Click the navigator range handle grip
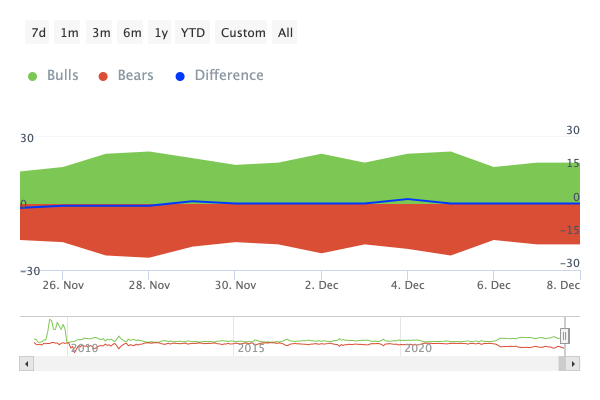Screen dimensions: 600x400 pos(564,336)
